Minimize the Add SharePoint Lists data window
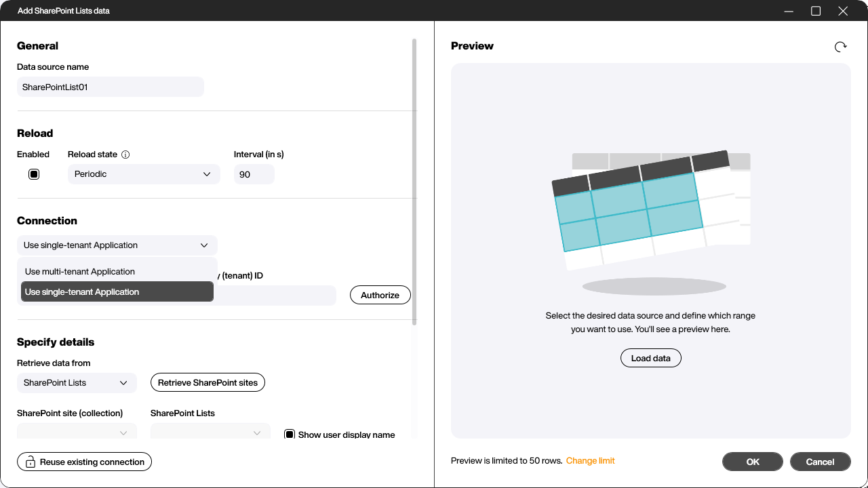The height and width of the screenshot is (488, 868). [789, 11]
